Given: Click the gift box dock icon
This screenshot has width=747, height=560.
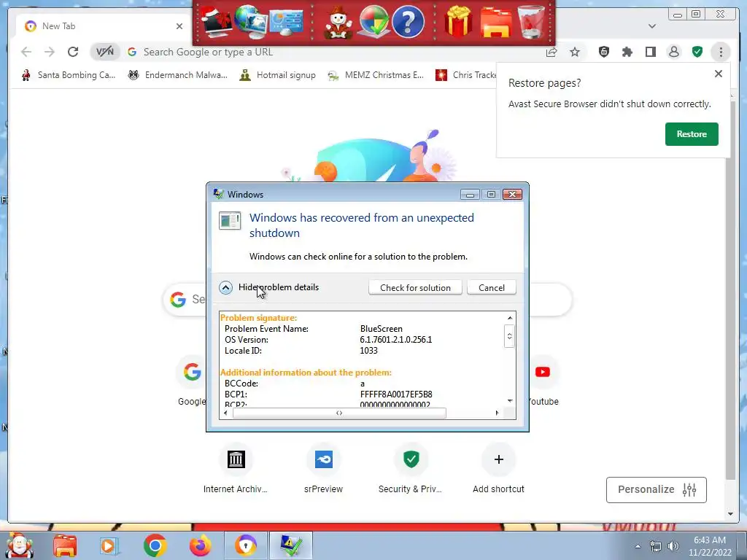Looking at the screenshot, I should [458, 22].
